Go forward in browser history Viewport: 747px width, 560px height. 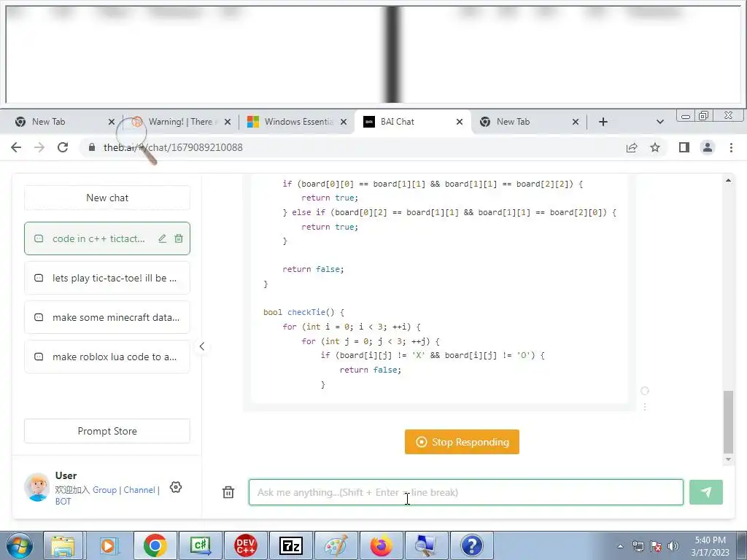39,147
